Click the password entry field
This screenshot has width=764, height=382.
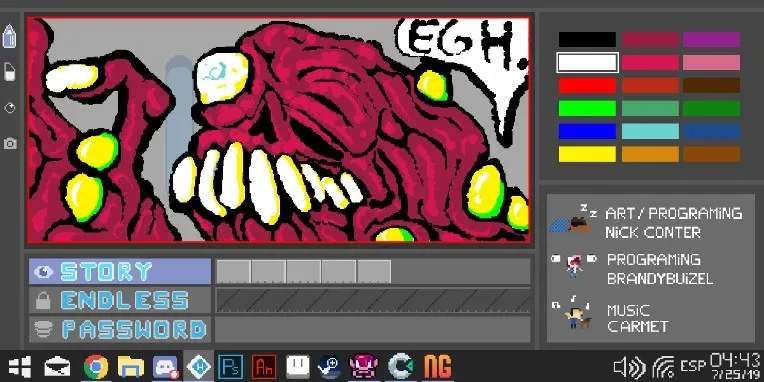[373, 329]
